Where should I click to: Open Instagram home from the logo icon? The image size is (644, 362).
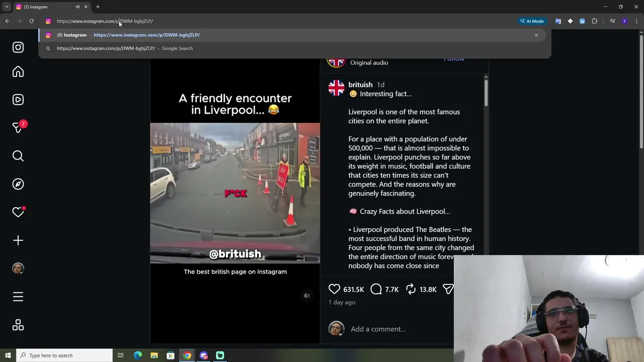(x=18, y=47)
